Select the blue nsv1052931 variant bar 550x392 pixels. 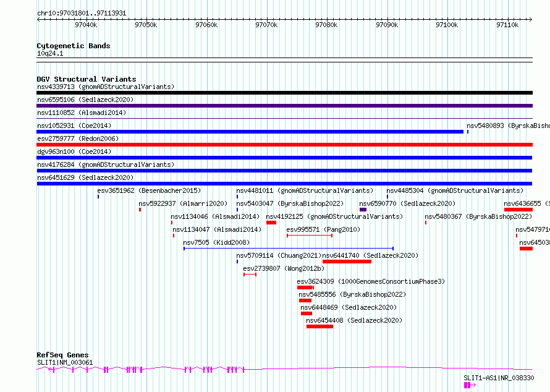click(250, 132)
